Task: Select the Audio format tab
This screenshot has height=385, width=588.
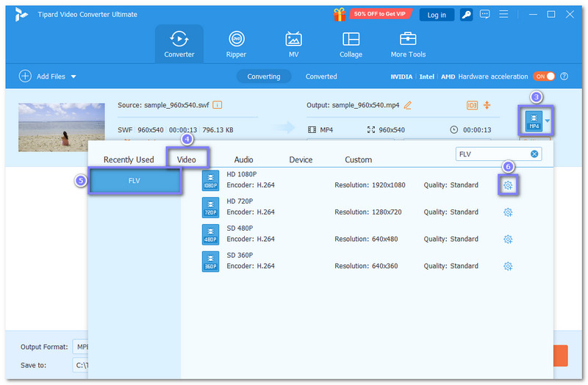Action: pos(243,159)
